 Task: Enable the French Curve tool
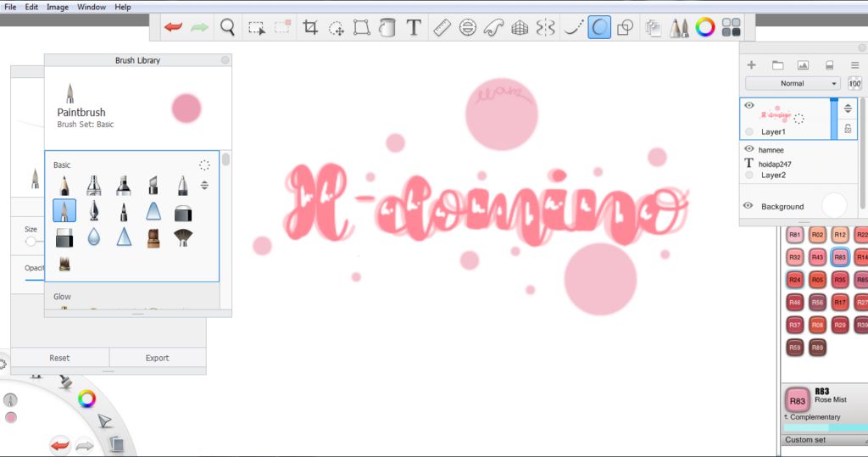tap(493, 27)
